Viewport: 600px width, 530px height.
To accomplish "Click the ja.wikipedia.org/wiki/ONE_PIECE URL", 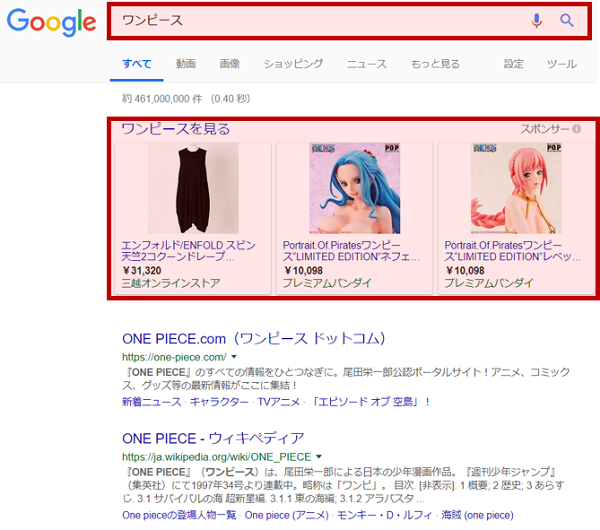I will (x=217, y=457).
